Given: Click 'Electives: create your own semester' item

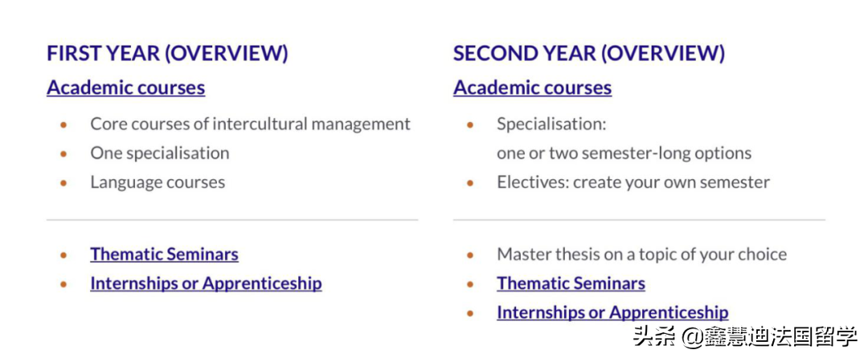Looking at the screenshot, I should 633,182.
